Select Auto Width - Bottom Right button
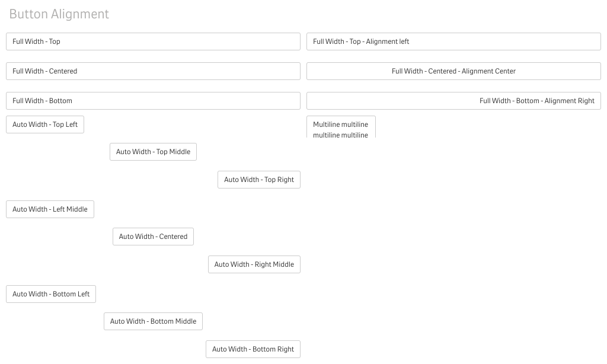The height and width of the screenshot is (364, 607). pyautogui.click(x=253, y=349)
